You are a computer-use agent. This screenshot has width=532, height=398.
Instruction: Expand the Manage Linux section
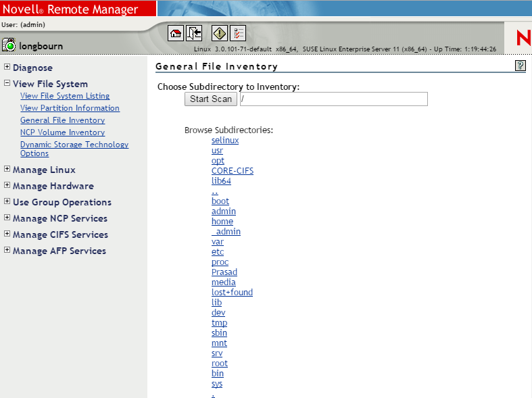click(x=7, y=168)
